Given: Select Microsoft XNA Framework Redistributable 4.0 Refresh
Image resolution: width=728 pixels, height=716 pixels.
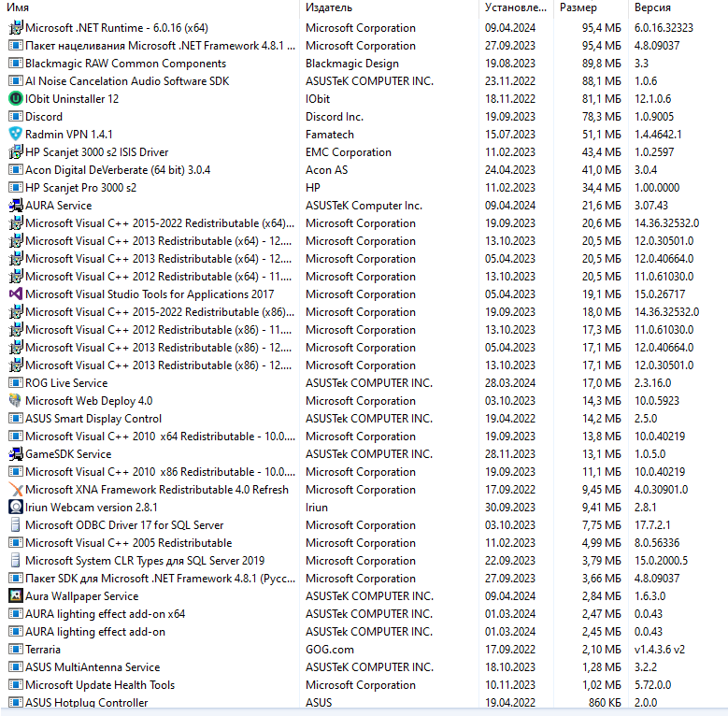Looking at the screenshot, I should click(x=157, y=490).
